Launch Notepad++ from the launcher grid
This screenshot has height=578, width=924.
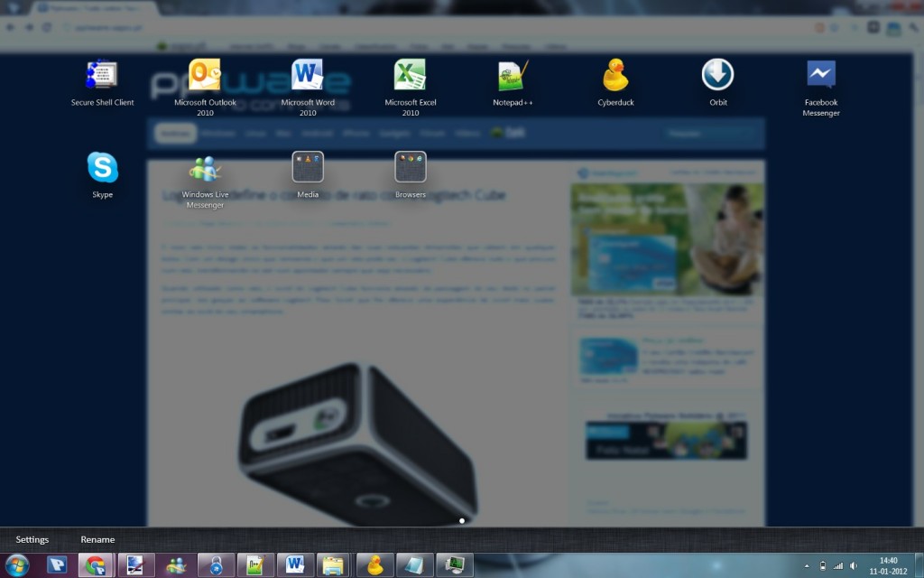[x=513, y=75]
